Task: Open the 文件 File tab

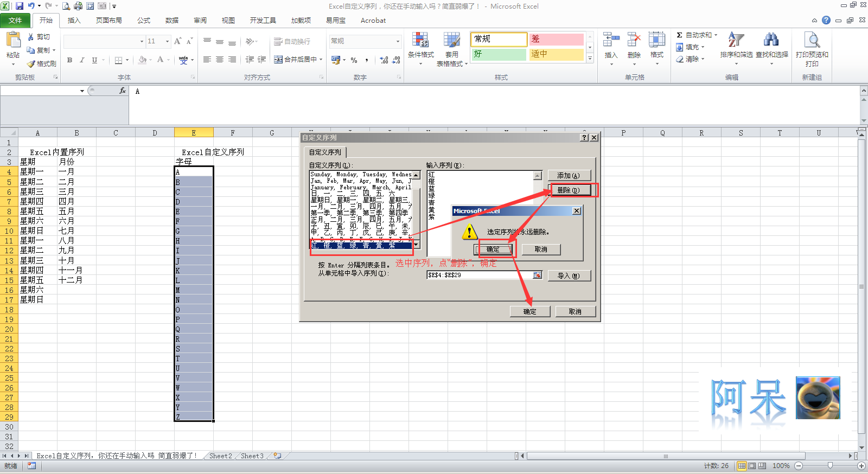Action: [16, 20]
